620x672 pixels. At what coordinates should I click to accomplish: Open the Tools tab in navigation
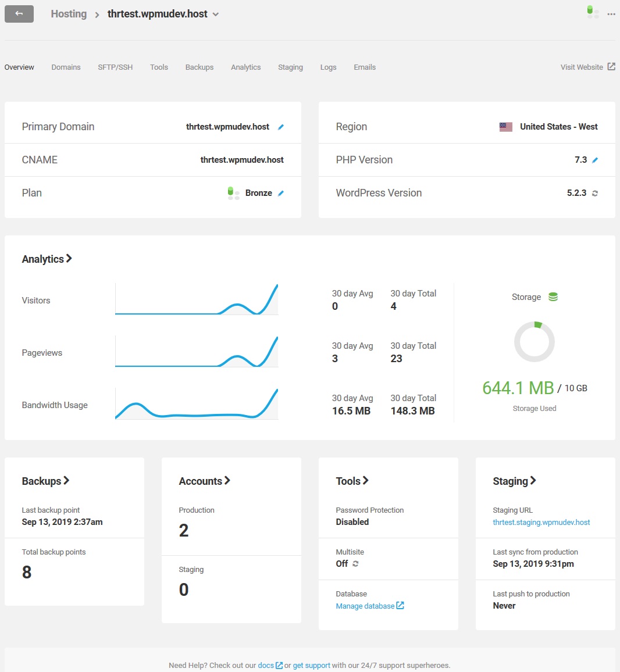click(159, 67)
